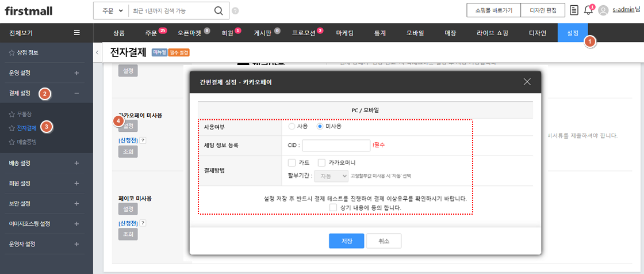Click 조회 button under 카카오페이
644x274 pixels.
128,152
